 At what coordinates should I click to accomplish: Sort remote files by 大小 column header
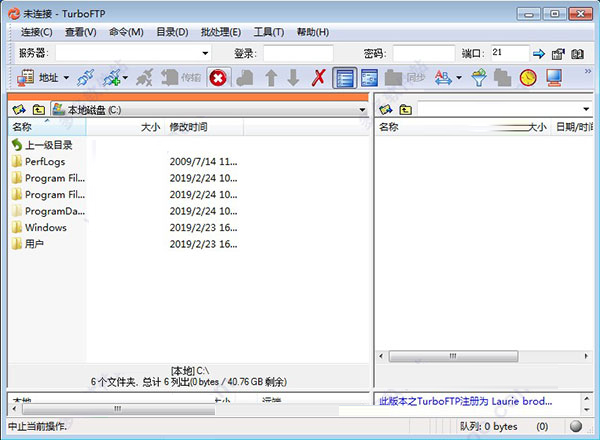coord(537,127)
